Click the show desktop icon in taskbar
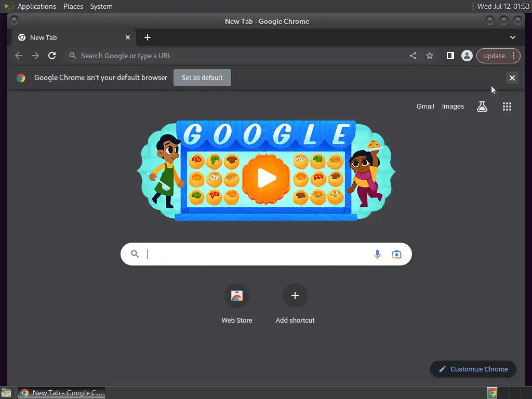Image resolution: width=532 pixels, height=399 pixels. click(x=6, y=393)
